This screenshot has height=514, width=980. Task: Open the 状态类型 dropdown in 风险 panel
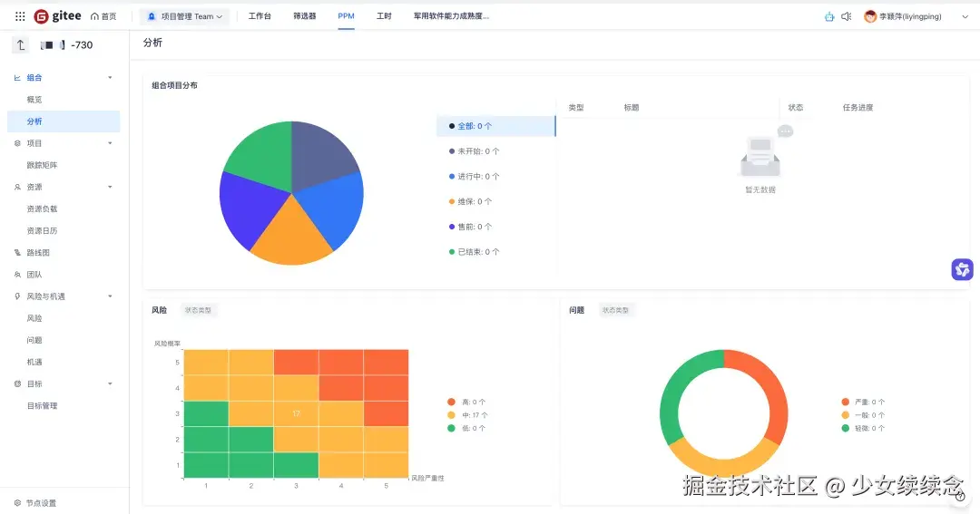coord(198,310)
